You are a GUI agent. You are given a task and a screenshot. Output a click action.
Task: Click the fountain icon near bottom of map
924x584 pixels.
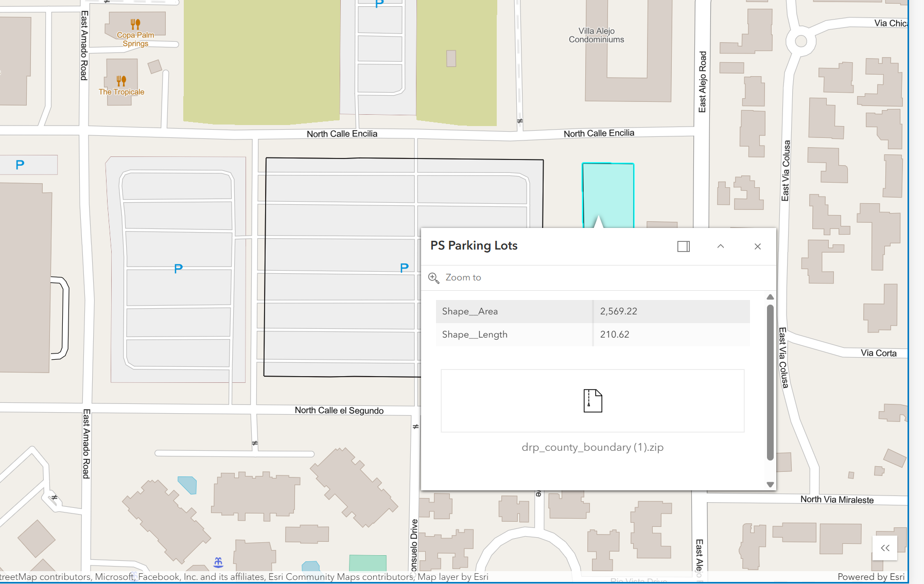[218, 562]
